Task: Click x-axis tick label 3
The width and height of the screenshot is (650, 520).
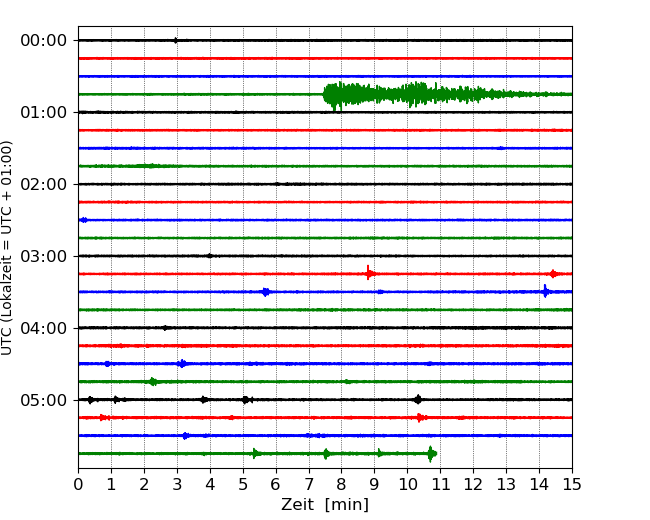Action: tap(177, 484)
